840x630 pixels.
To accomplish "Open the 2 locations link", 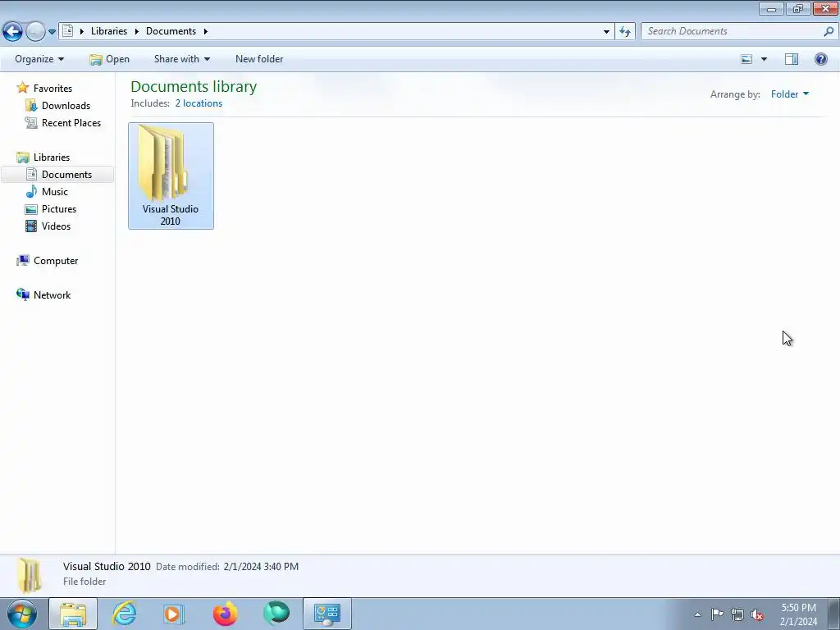I will (199, 103).
